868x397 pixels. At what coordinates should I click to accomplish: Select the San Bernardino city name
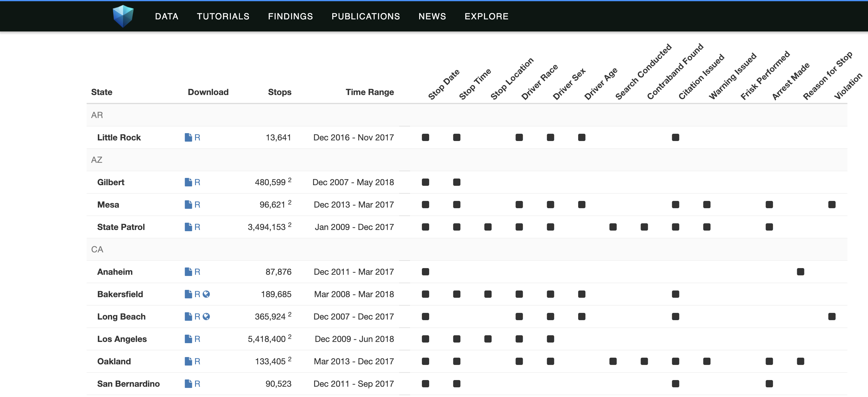point(128,383)
